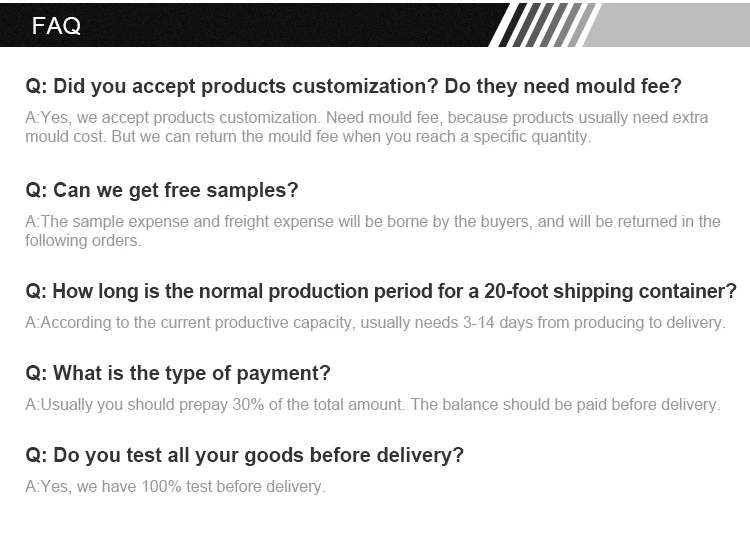Click the gray section of the header banner

pyautogui.click(x=670, y=25)
